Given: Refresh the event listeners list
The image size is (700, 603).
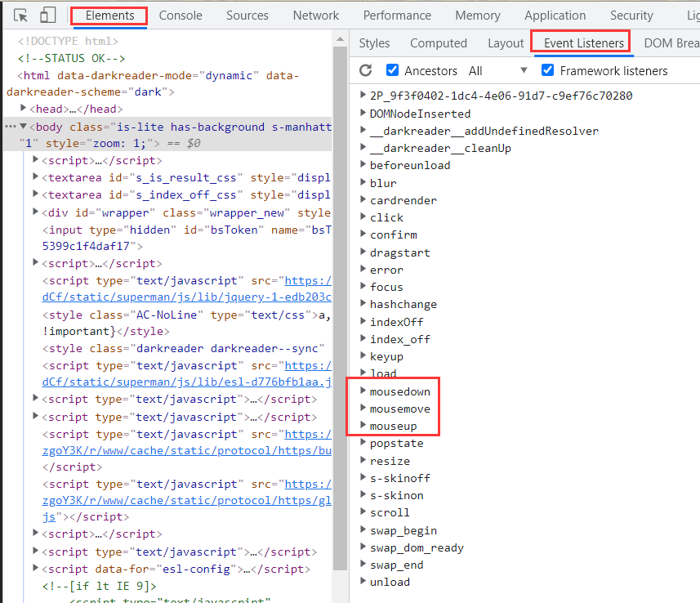Looking at the screenshot, I should point(365,71).
